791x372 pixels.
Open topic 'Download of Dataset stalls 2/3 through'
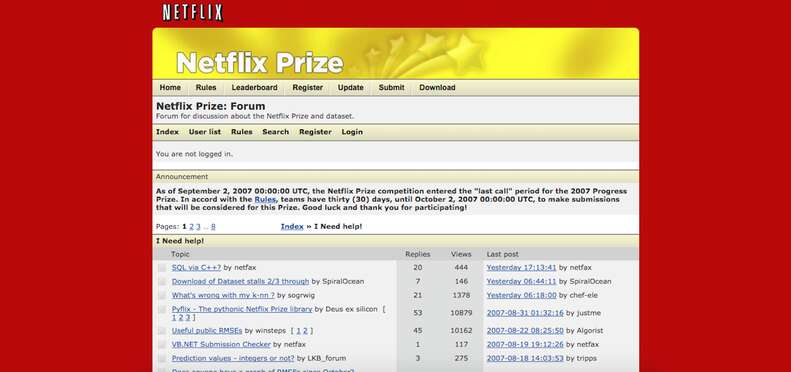point(240,281)
